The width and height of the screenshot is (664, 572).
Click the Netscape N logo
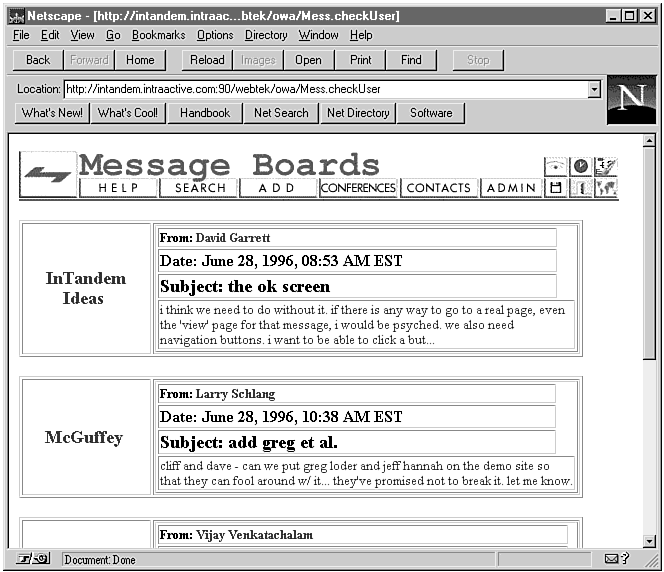[x=631, y=100]
